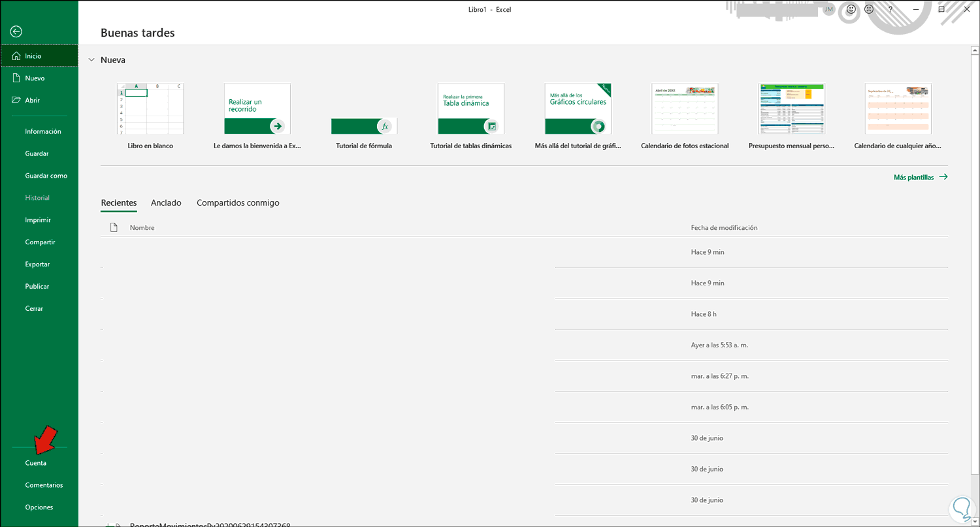Select Calendario de cualquier año template

click(898, 116)
